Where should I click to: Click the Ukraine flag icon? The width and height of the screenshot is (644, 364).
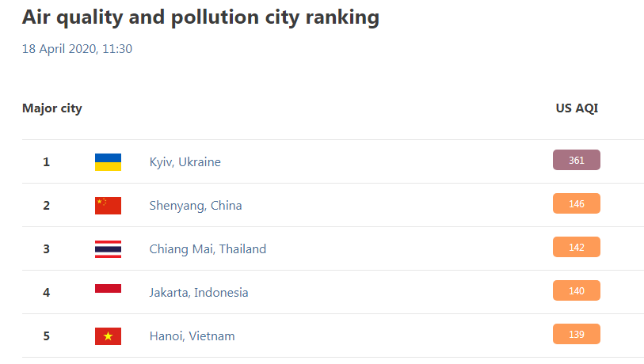(x=108, y=162)
